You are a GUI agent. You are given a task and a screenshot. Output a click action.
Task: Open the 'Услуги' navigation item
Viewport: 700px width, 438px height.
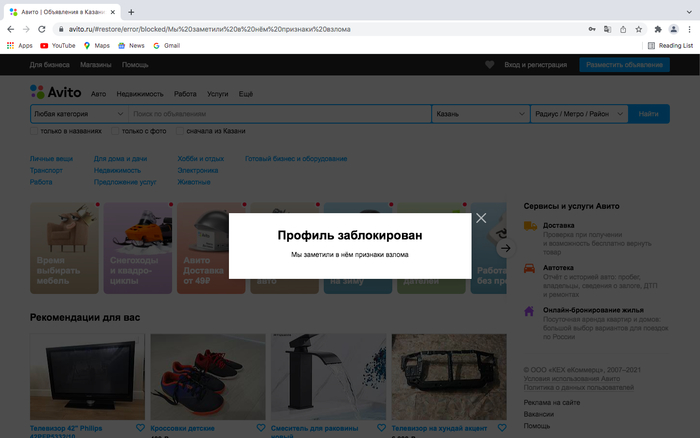point(217,94)
